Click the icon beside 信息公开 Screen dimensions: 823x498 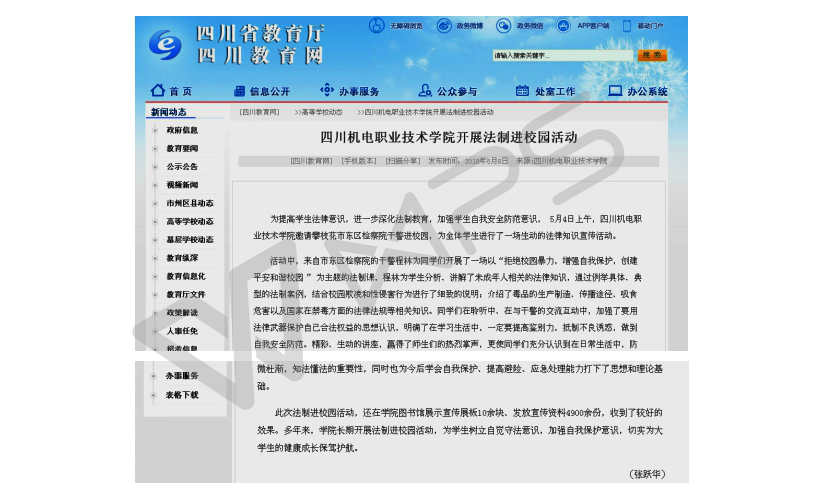coord(239,91)
